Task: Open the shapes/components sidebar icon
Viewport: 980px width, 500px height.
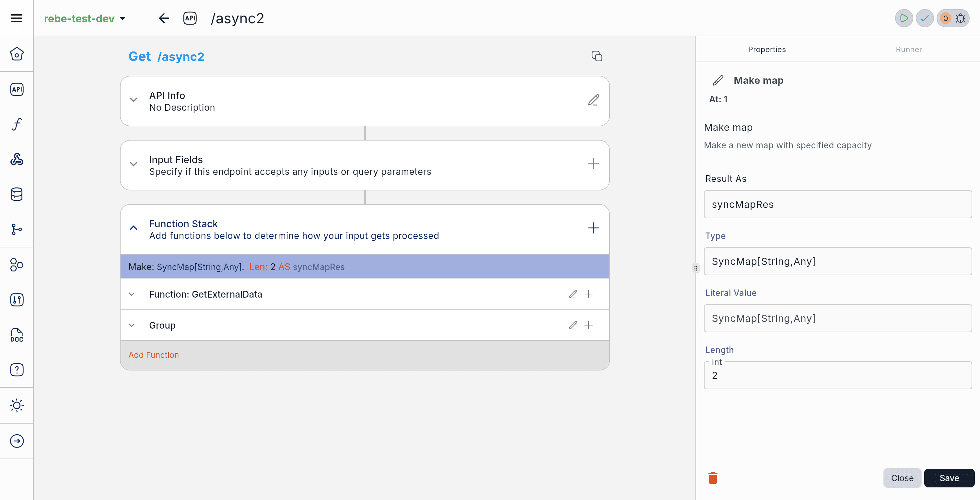Action: click(17, 265)
